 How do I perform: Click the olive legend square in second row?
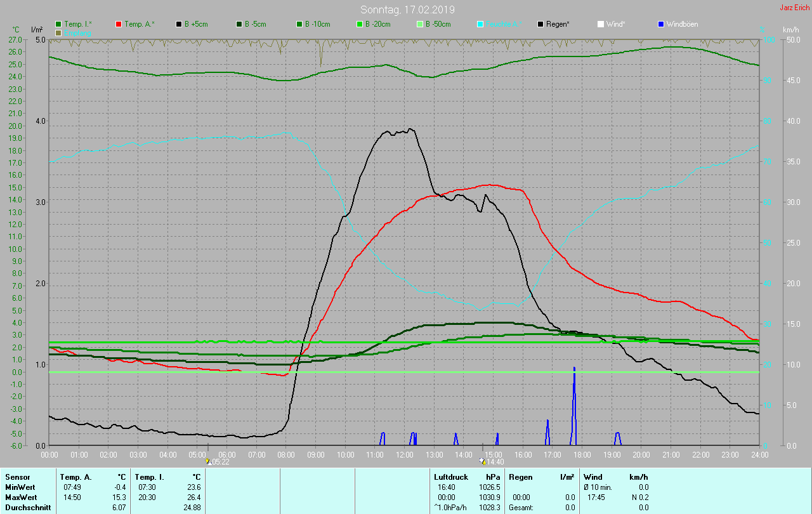[x=59, y=32]
